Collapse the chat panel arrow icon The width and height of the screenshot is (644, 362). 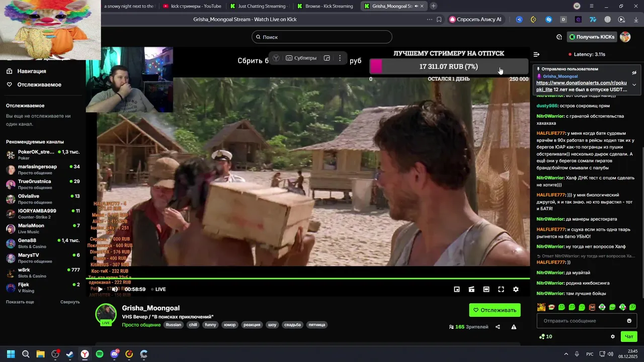[x=536, y=54]
